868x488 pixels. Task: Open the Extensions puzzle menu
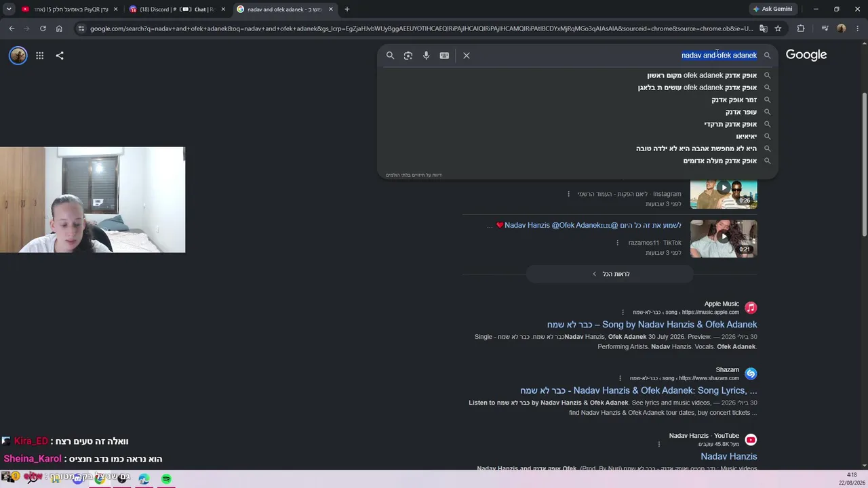click(x=801, y=28)
